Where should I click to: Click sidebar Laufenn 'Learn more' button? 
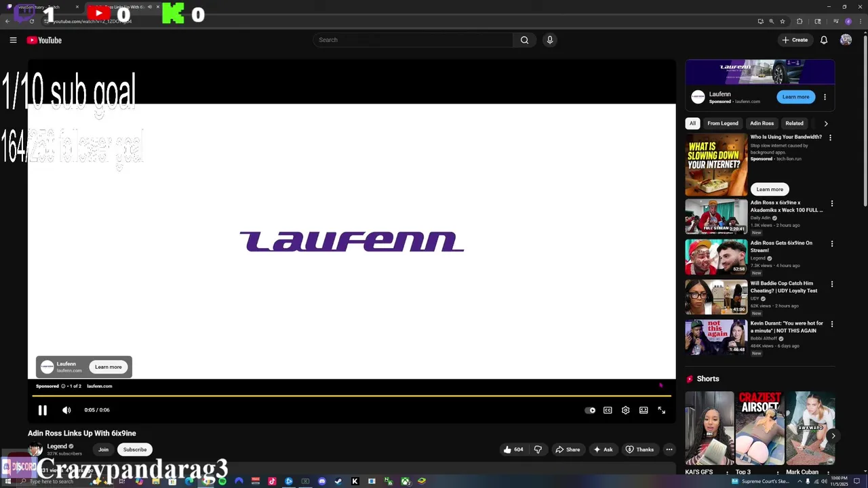(795, 97)
